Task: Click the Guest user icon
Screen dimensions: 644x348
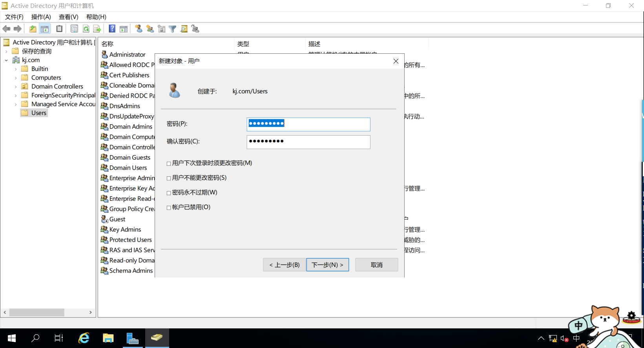Action: point(104,219)
